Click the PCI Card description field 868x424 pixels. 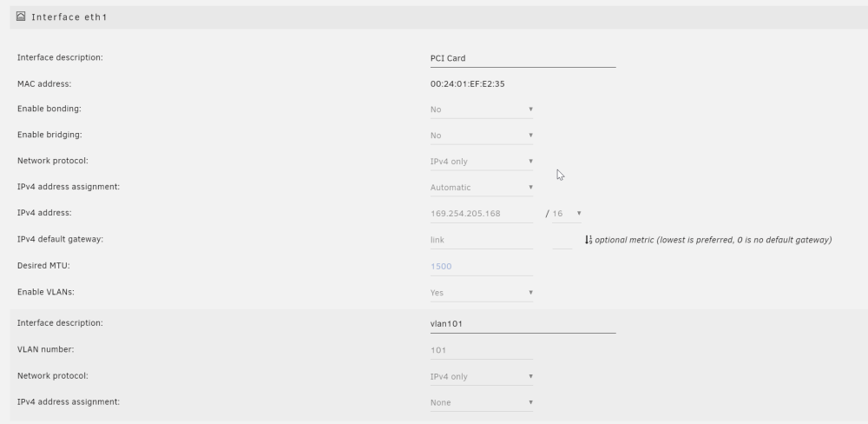[523, 59]
